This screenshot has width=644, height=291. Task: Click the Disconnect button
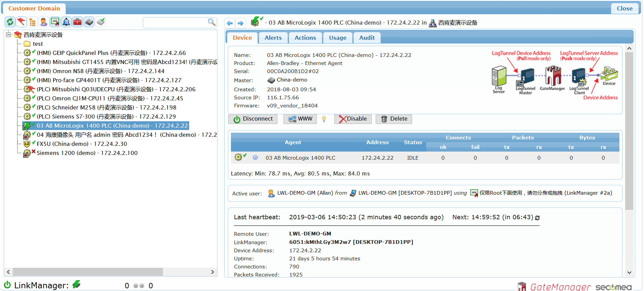pyautogui.click(x=253, y=119)
